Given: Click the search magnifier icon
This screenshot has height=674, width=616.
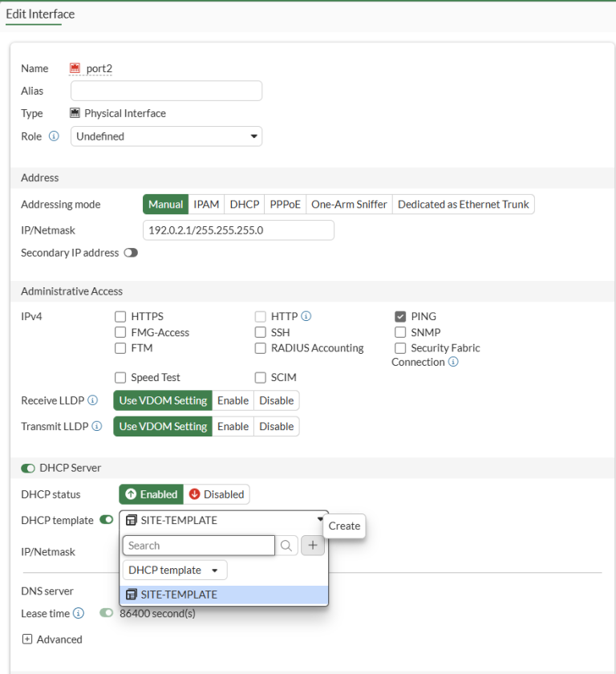Looking at the screenshot, I should 286,546.
